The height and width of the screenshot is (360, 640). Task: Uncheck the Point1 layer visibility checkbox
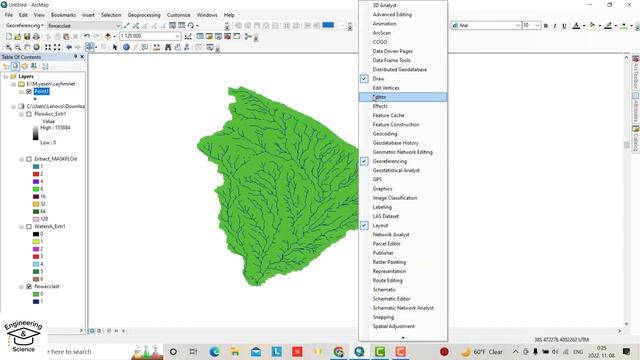pos(29,91)
